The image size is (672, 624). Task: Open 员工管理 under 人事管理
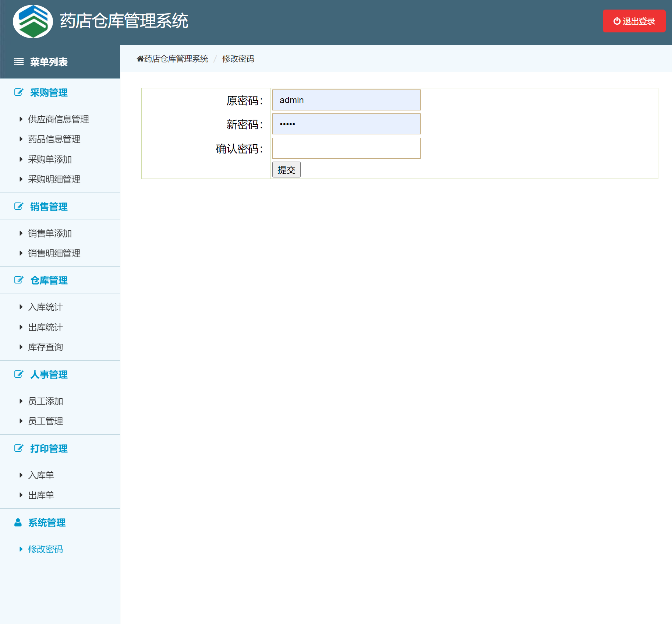[45, 421]
